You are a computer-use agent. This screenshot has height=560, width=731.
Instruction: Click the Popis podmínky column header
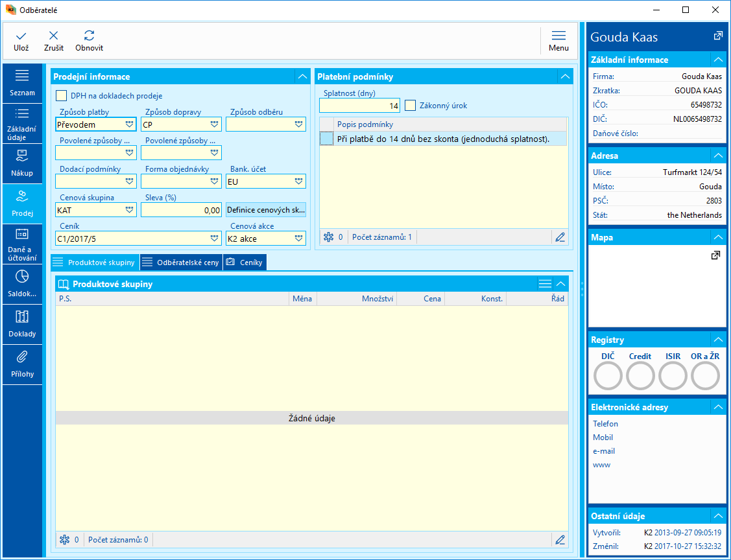(x=450, y=124)
